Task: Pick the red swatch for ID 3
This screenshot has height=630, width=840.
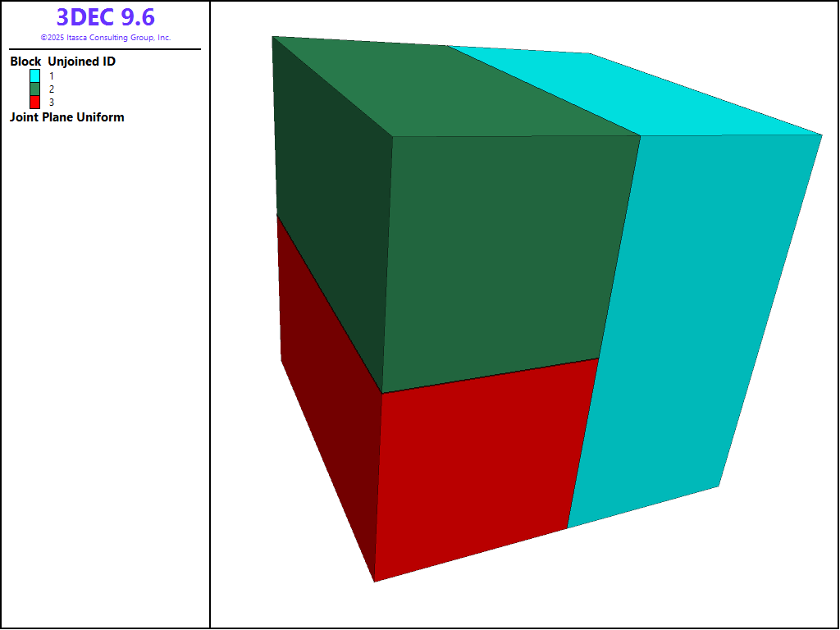Action: [34, 102]
